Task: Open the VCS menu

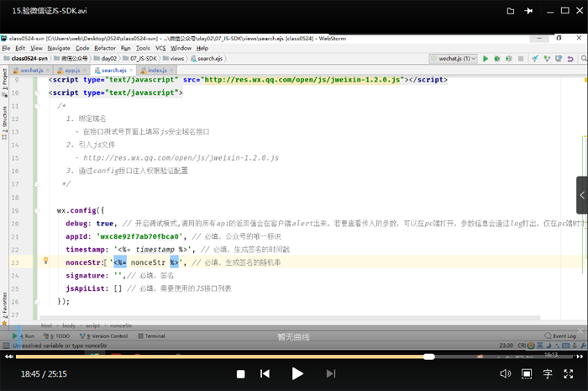Action: (x=160, y=48)
